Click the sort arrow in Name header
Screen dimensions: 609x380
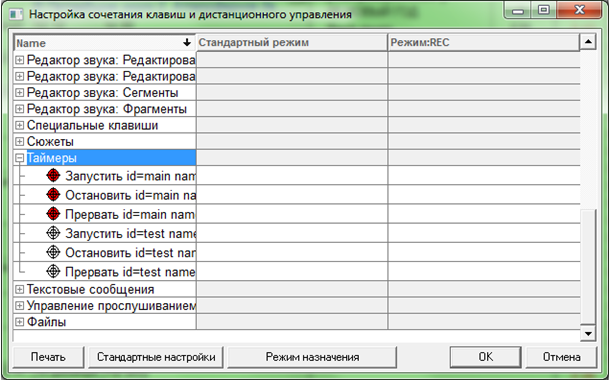point(187,42)
